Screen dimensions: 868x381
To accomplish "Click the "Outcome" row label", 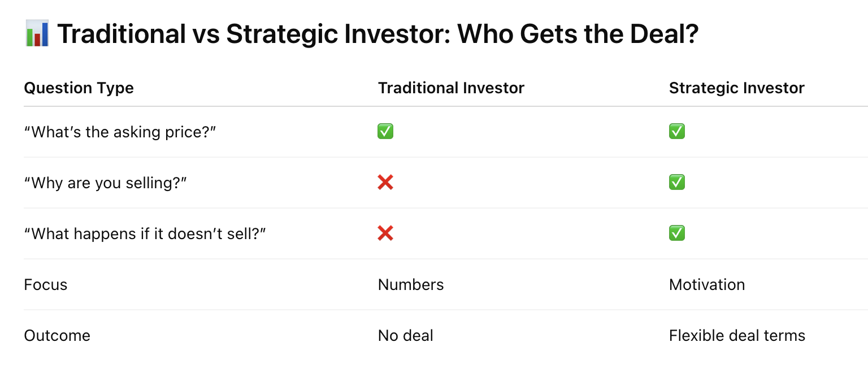I will point(57,336).
